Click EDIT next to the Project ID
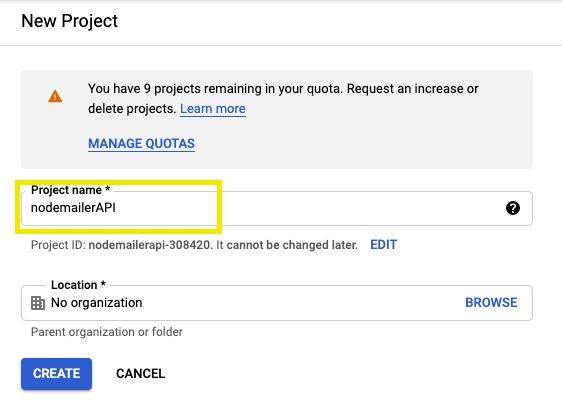The height and width of the screenshot is (409, 562). 384,245
